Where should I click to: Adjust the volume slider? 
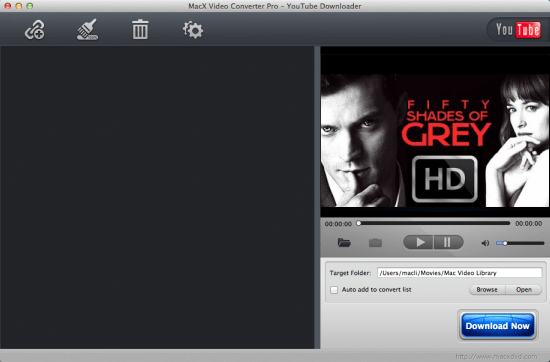pyautogui.click(x=520, y=243)
